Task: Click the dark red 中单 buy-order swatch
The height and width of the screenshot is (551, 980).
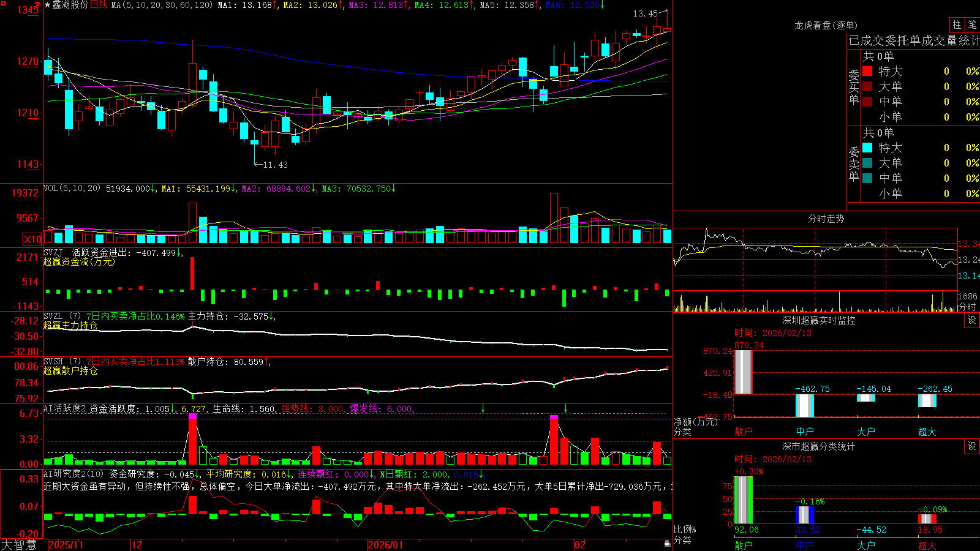Action: coord(867,102)
